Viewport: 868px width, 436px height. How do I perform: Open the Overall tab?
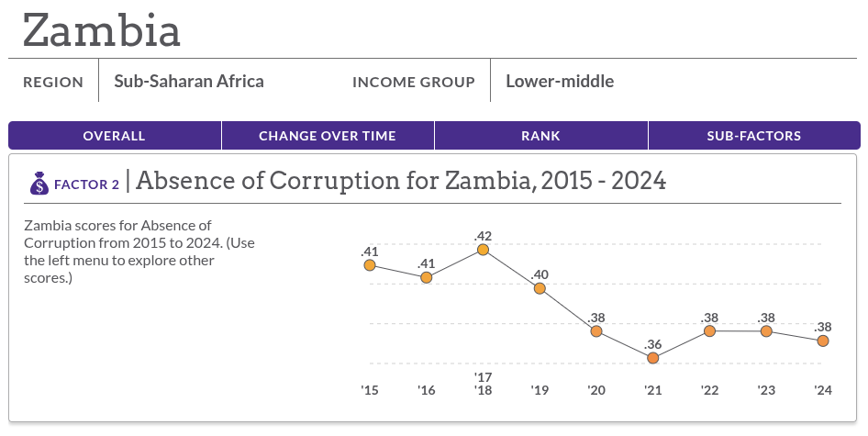[x=114, y=136]
